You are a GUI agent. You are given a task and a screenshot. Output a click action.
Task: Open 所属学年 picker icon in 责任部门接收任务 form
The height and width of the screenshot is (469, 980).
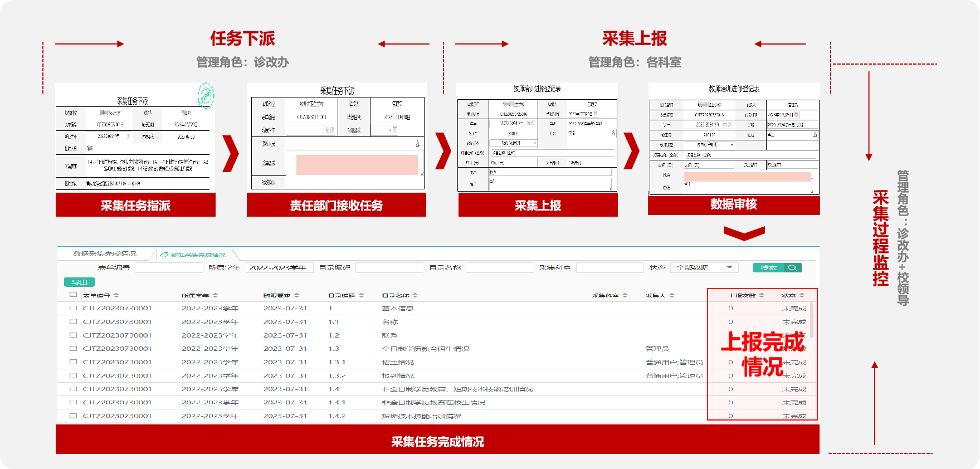[330, 130]
